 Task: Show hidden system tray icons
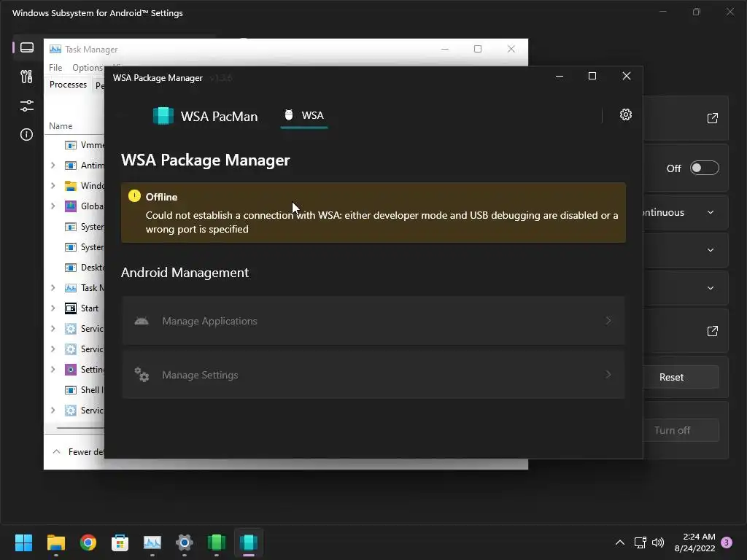click(620, 542)
